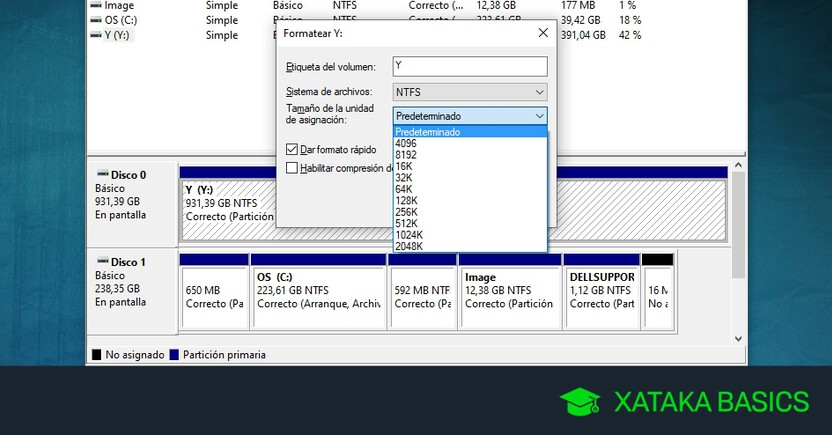Pick the 2048K allocation size option
The image size is (832, 435).
click(409, 245)
